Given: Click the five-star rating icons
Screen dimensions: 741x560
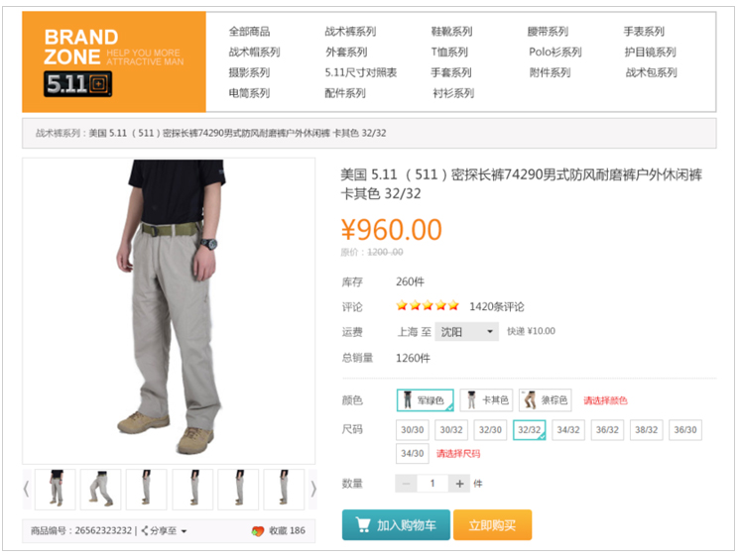Looking at the screenshot, I should 428,306.
